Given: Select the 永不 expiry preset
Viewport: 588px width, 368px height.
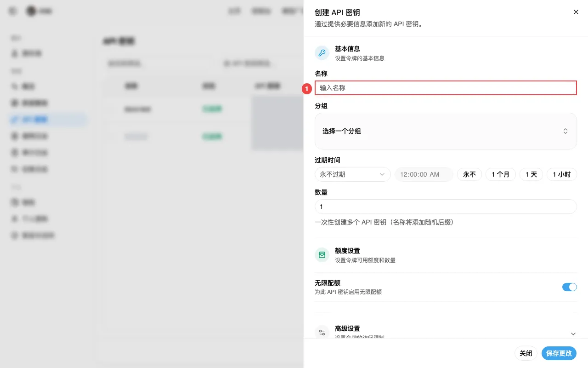Looking at the screenshot, I should [x=469, y=174].
